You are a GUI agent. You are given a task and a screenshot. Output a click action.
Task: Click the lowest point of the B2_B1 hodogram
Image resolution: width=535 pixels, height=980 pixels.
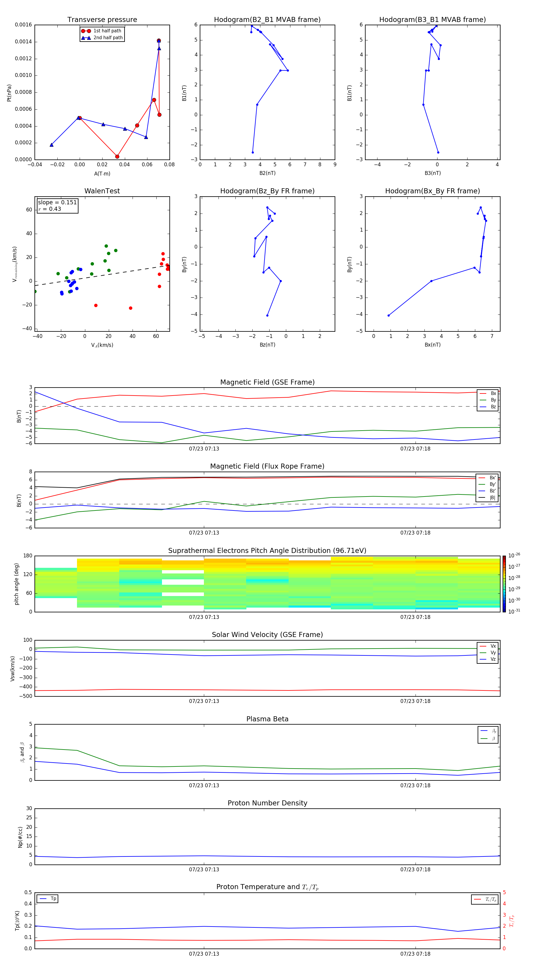tap(252, 153)
